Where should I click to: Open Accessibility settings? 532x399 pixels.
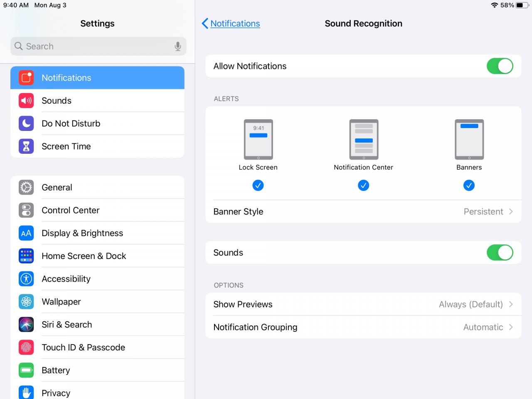pos(97,279)
